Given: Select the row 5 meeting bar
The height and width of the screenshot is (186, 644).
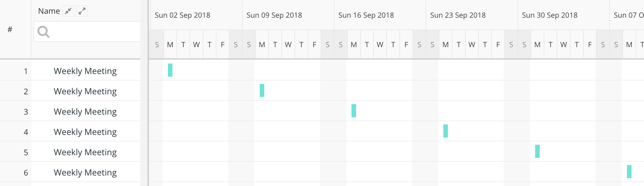Looking at the screenshot, I should click(537, 151).
